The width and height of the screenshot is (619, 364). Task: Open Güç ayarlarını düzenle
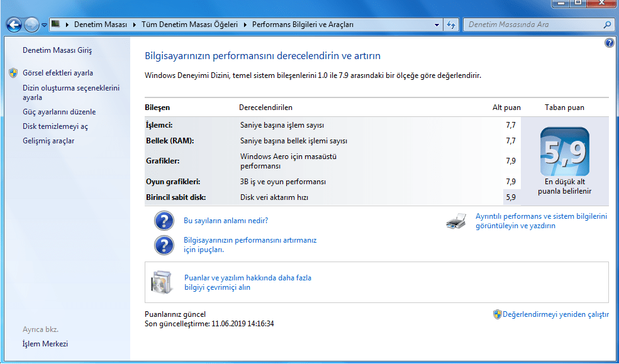click(59, 112)
